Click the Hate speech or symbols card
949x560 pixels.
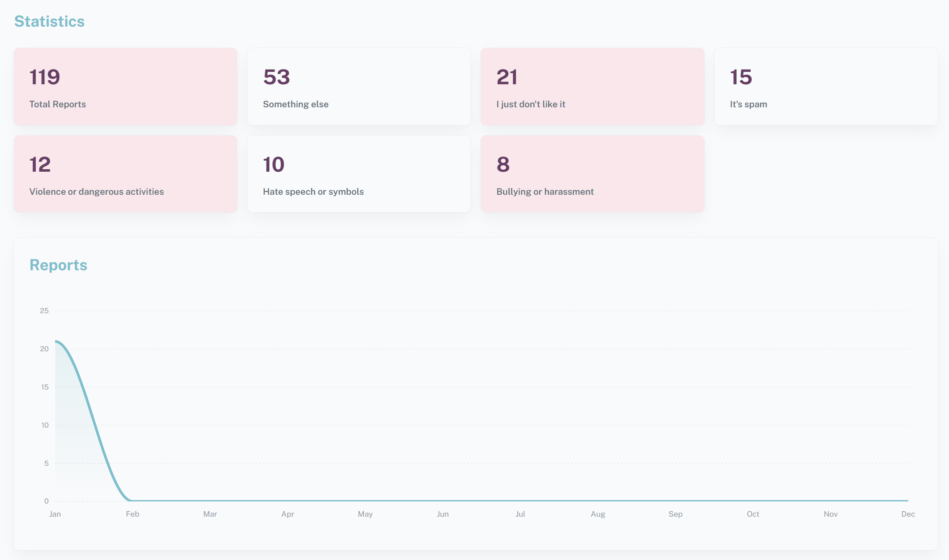[359, 174]
